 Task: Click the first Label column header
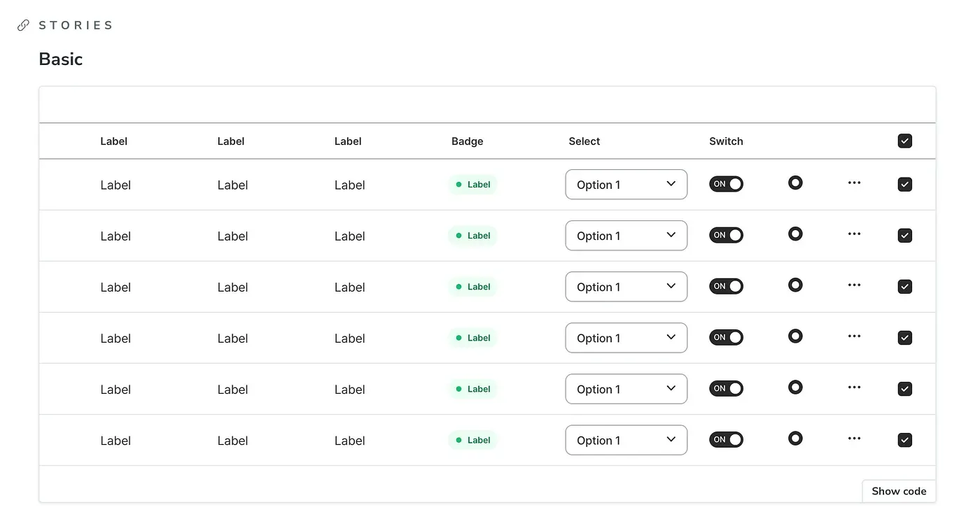pyautogui.click(x=113, y=141)
